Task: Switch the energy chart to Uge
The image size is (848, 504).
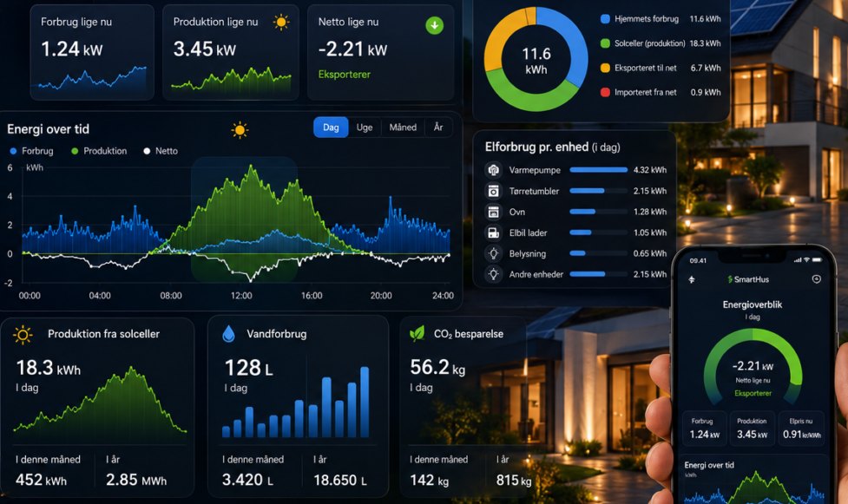Action: pos(365,128)
